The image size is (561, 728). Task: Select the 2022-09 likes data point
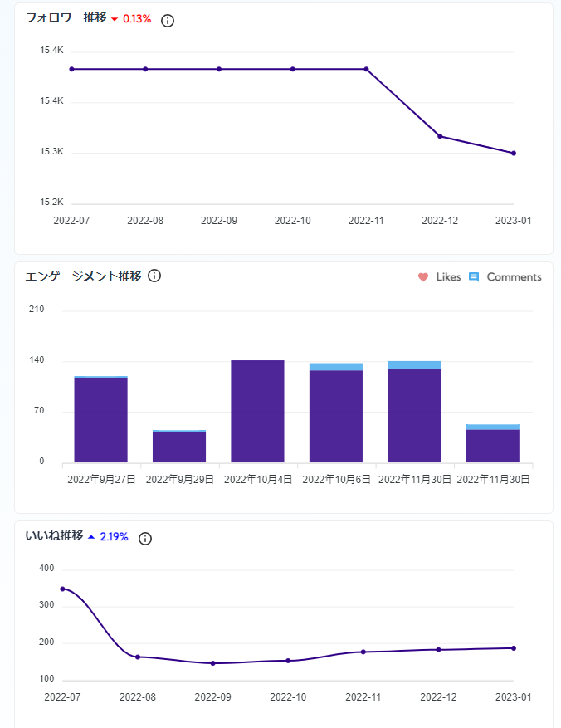click(x=213, y=663)
